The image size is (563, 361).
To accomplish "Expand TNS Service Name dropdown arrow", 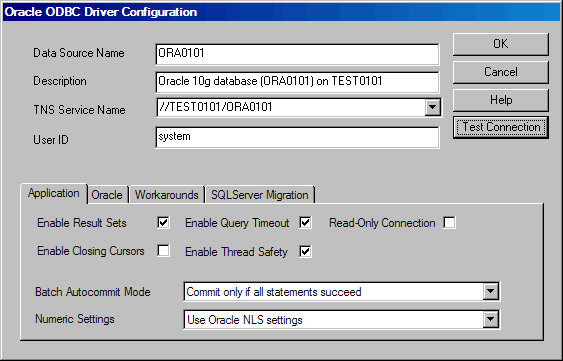I will (x=433, y=107).
